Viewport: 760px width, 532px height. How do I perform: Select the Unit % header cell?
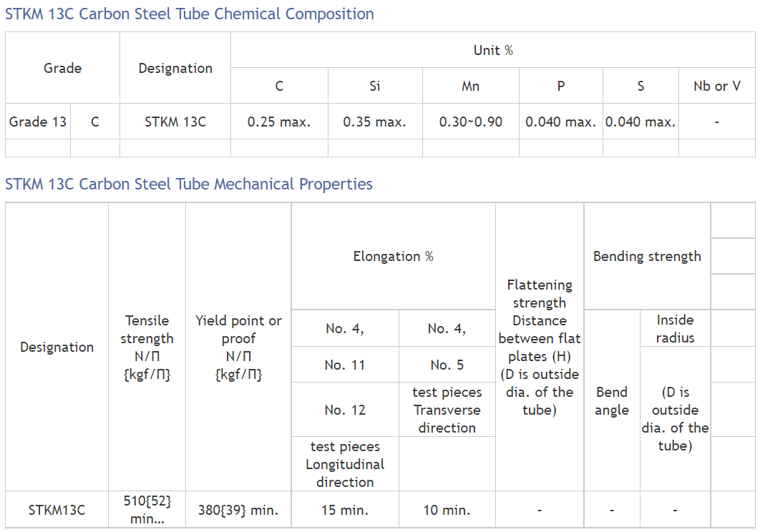pos(493,50)
